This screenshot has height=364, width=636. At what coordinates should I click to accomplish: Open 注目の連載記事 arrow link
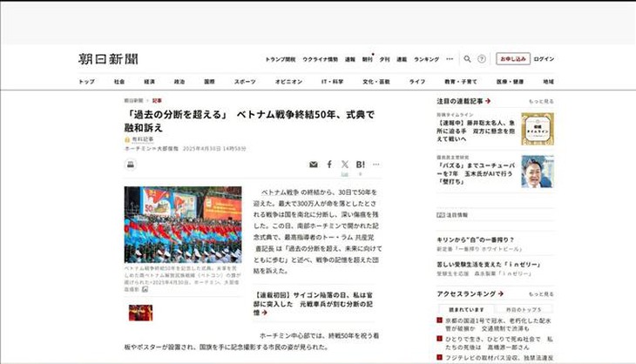(x=488, y=101)
